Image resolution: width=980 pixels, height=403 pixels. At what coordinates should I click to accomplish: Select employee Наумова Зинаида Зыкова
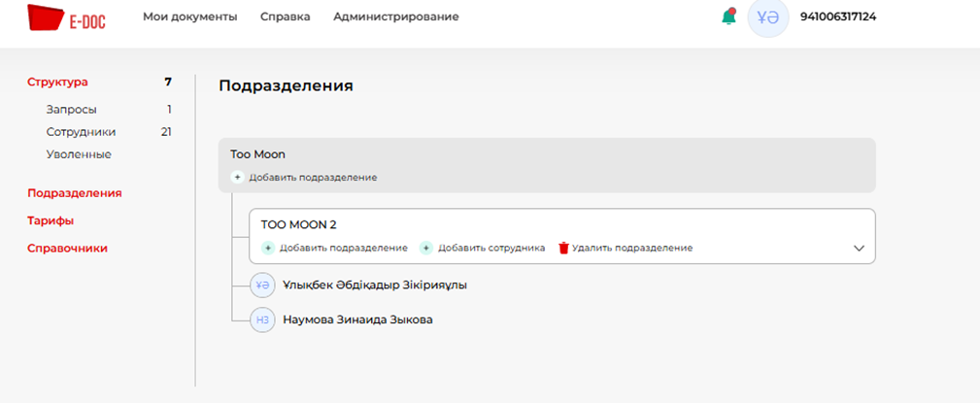point(356,319)
